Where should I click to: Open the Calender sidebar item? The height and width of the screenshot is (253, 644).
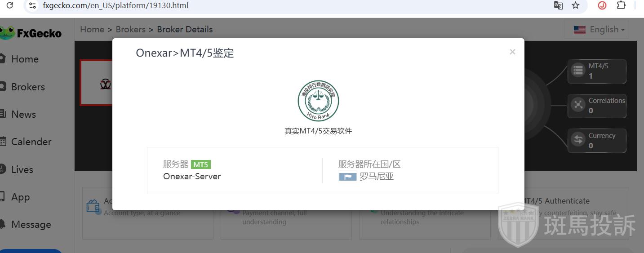pos(31,142)
